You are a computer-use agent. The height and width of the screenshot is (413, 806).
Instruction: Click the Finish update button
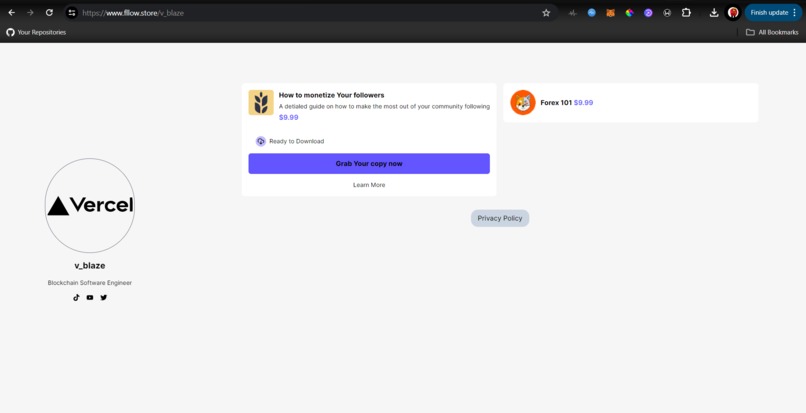pyautogui.click(x=773, y=13)
